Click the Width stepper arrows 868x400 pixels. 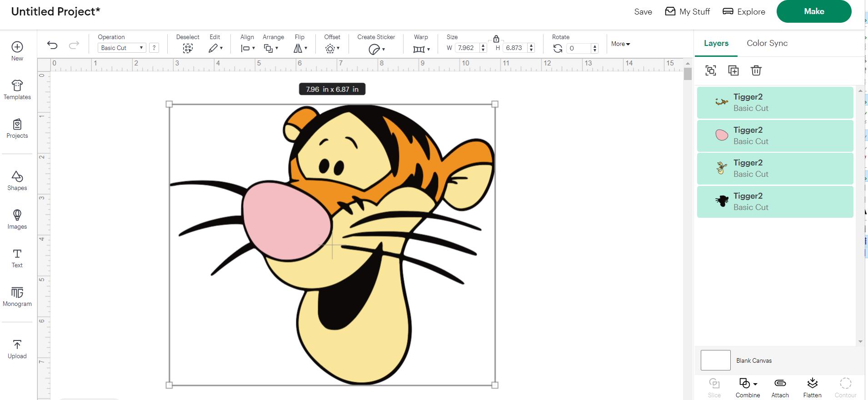coord(483,48)
